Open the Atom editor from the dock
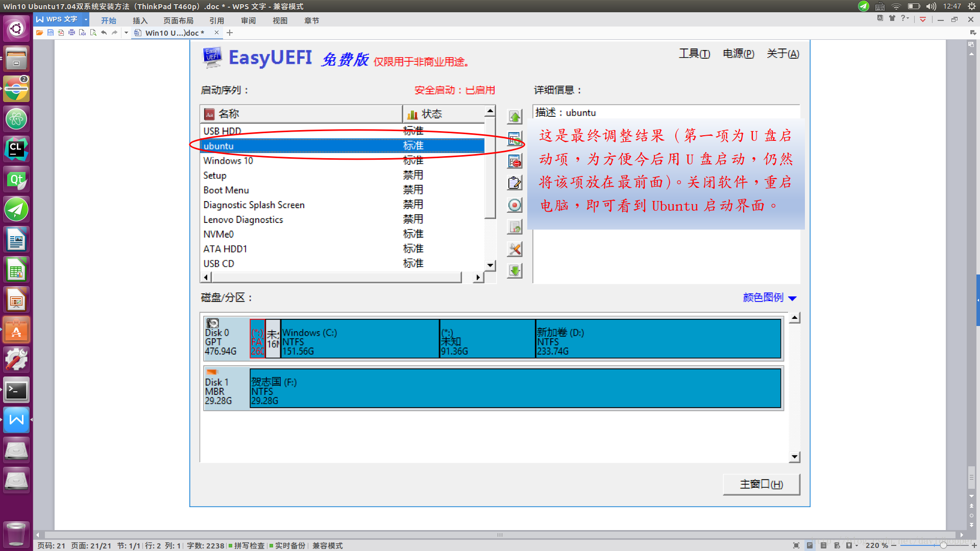This screenshot has width=980, height=551. (x=16, y=119)
